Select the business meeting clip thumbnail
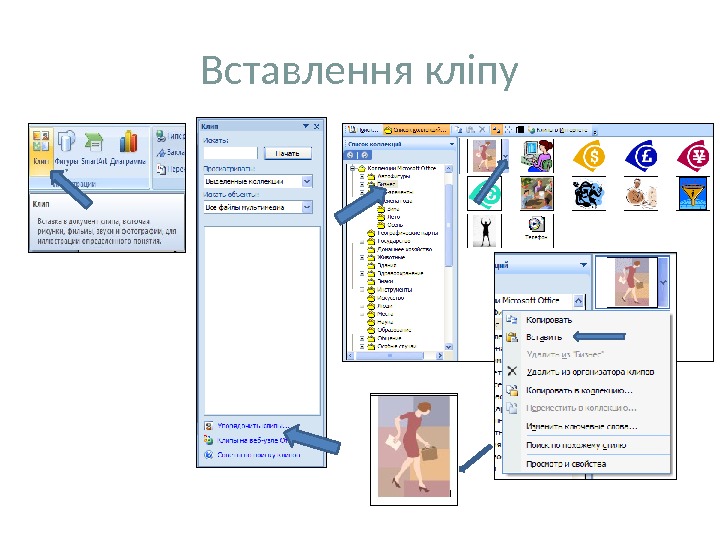The image size is (720, 540). click(x=537, y=193)
